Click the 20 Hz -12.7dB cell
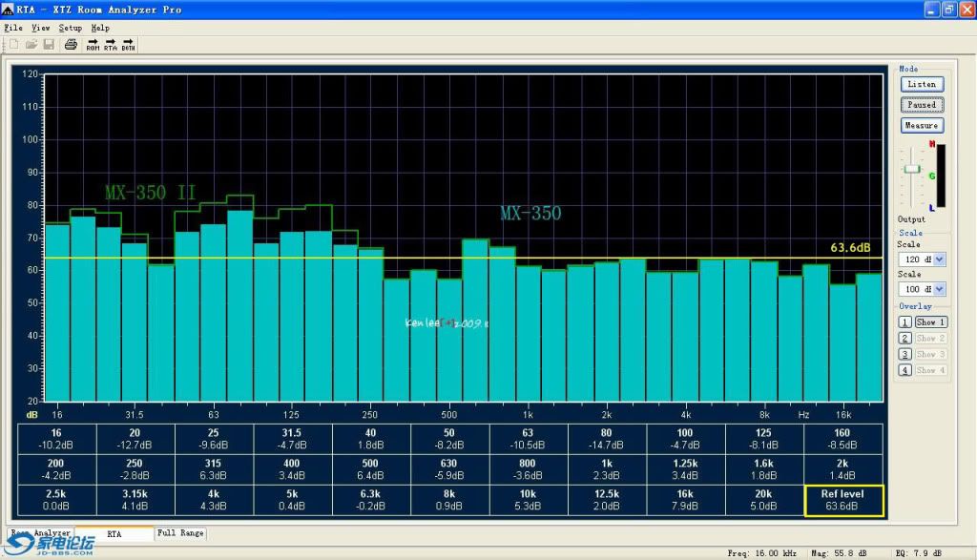The image size is (977, 560). [135, 439]
